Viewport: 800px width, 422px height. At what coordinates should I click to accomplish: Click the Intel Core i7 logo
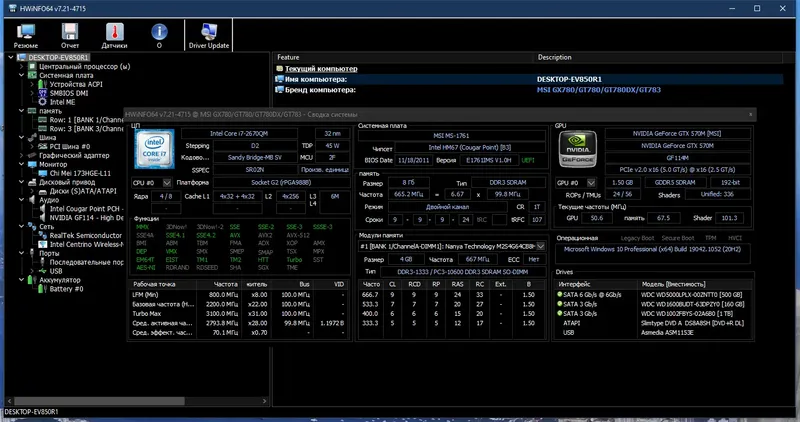tap(154, 149)
